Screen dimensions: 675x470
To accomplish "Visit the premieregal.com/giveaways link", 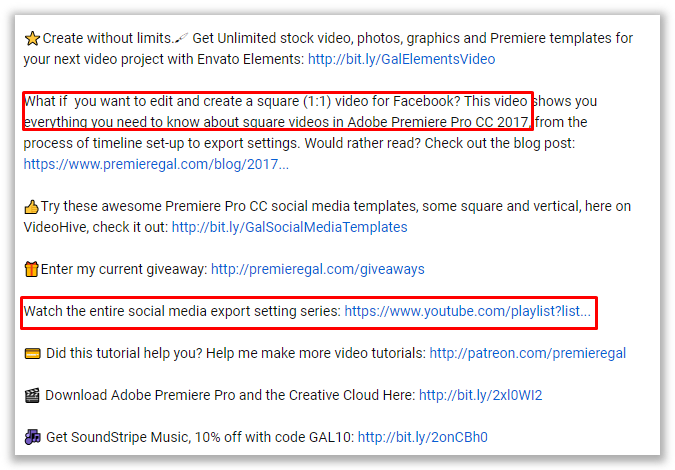I will pyautogui.click(x=318, y=269).
